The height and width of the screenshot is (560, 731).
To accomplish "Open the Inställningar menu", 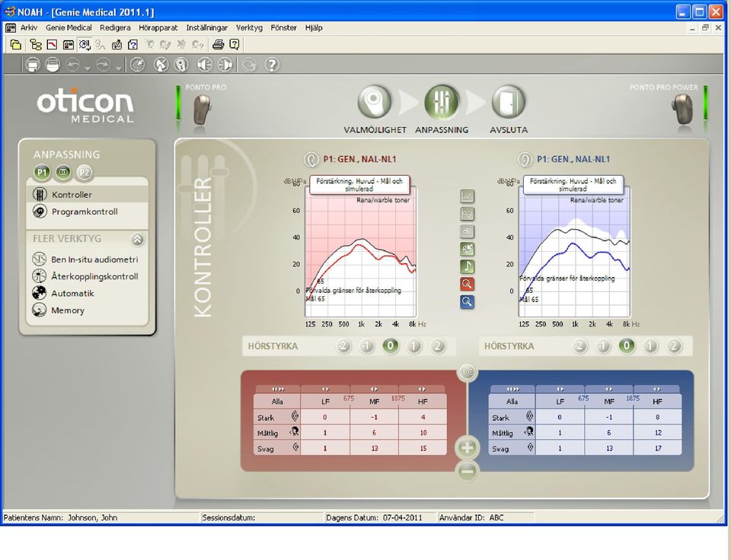I will click(x=207, y=27).
